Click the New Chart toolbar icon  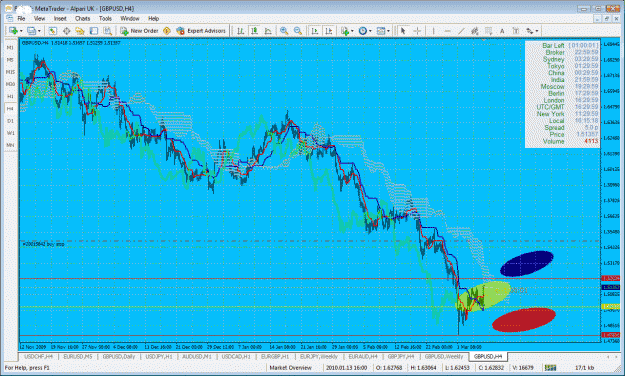[x=13, y=31]
